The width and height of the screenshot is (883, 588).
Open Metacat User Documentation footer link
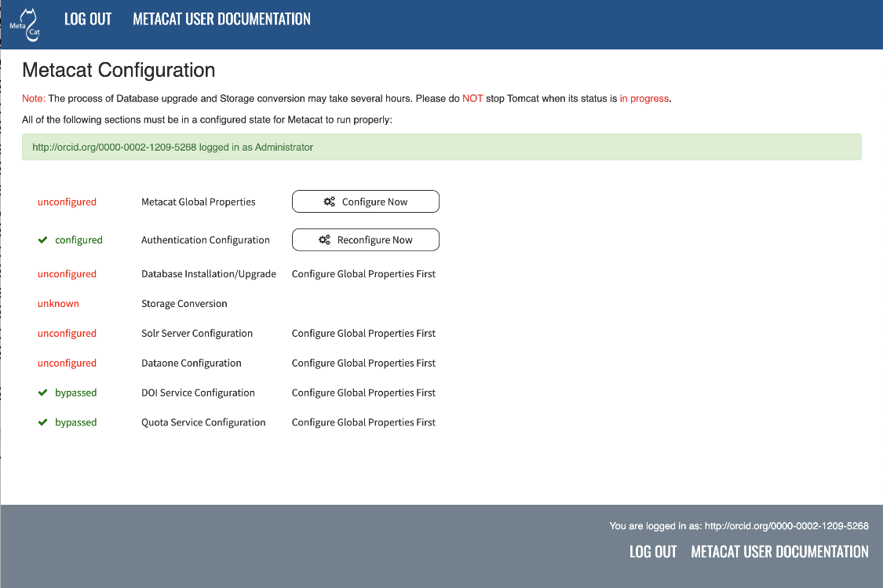coord(779,552)
